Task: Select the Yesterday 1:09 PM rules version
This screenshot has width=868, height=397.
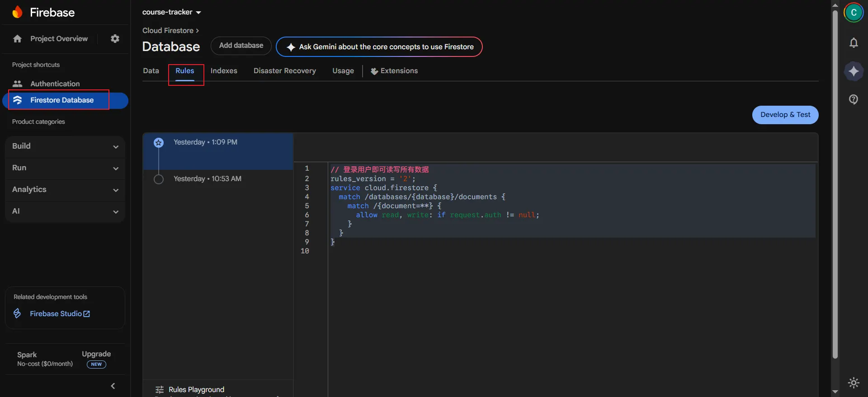Action: [205, 142]
